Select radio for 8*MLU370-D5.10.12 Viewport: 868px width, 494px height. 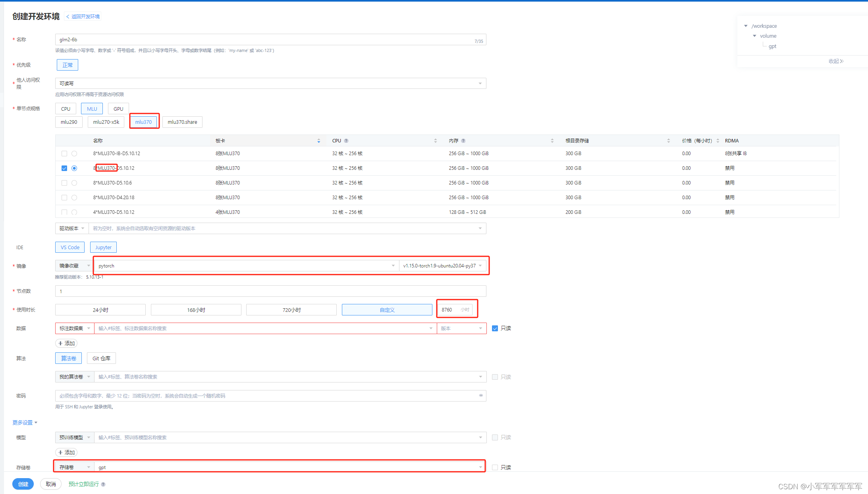74,168
